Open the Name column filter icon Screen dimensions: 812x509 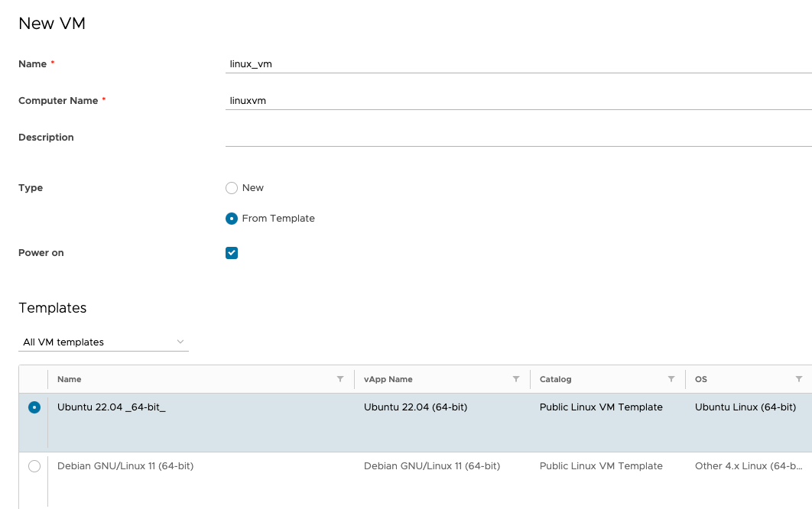pos(340,379)
